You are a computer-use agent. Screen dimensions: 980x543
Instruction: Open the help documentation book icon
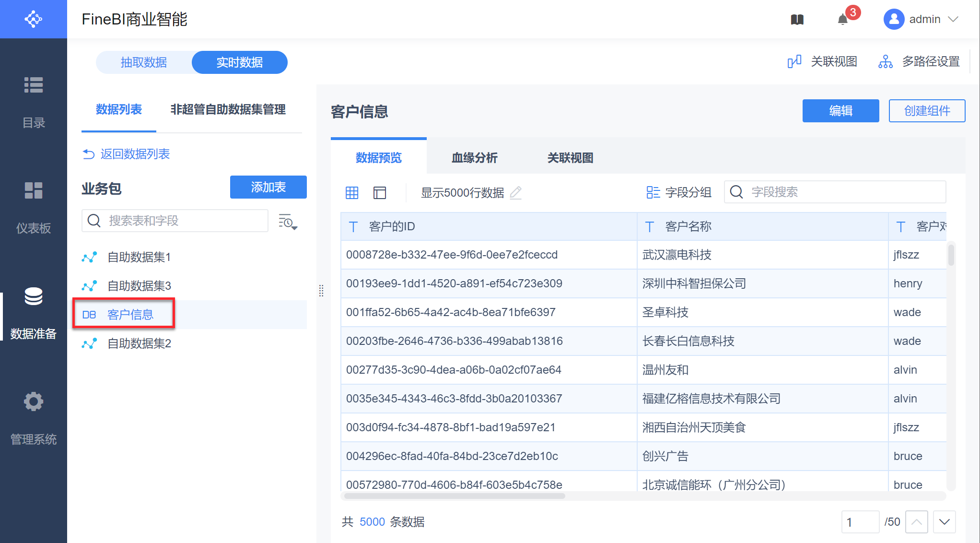tap(797, 19)
